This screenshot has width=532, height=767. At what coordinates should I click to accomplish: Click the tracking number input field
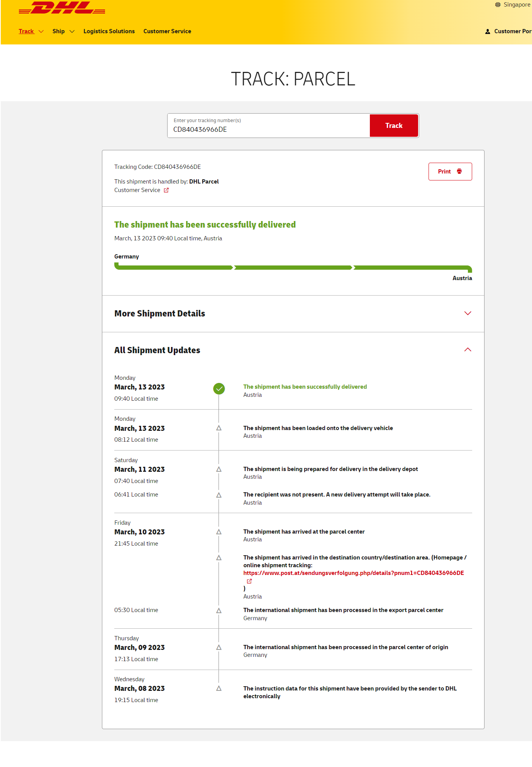(x=268, y=129)
